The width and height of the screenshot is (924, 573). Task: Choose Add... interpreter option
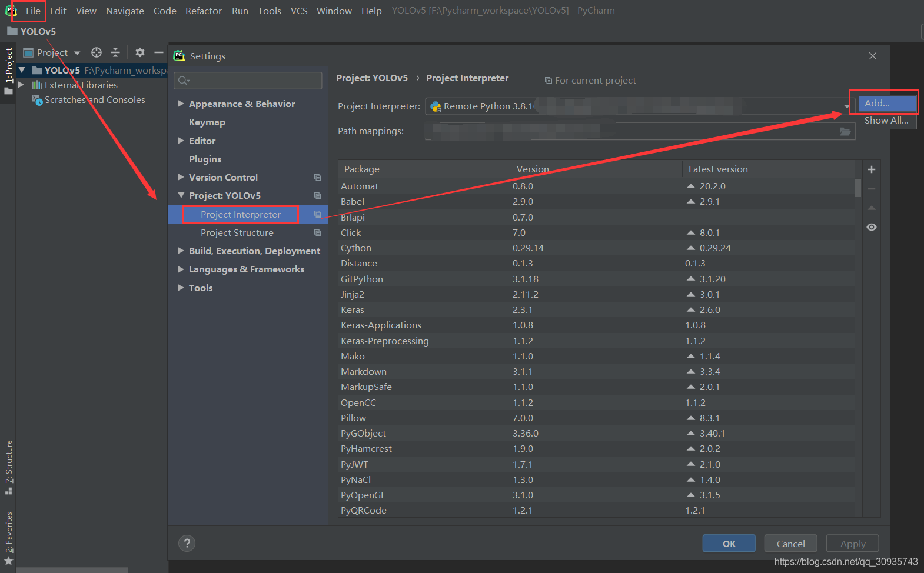888,103
